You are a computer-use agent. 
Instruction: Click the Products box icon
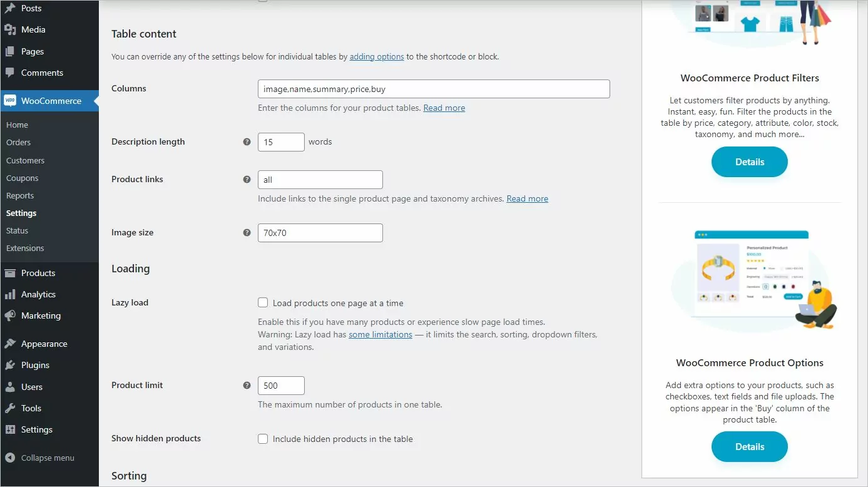click(10, 273)
